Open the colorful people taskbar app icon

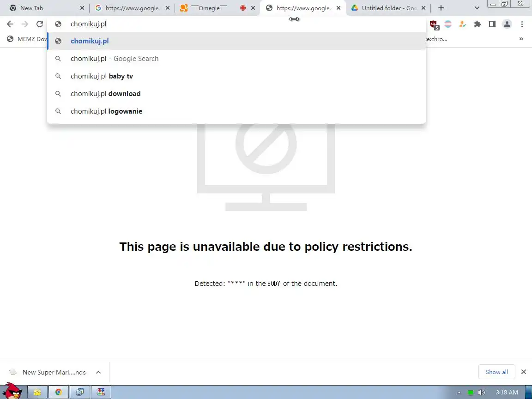(x=101, y=393)
